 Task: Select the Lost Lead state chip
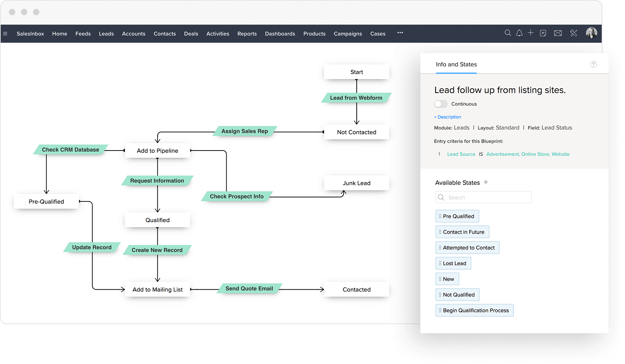pyautogui.click(x=453, y=263)
